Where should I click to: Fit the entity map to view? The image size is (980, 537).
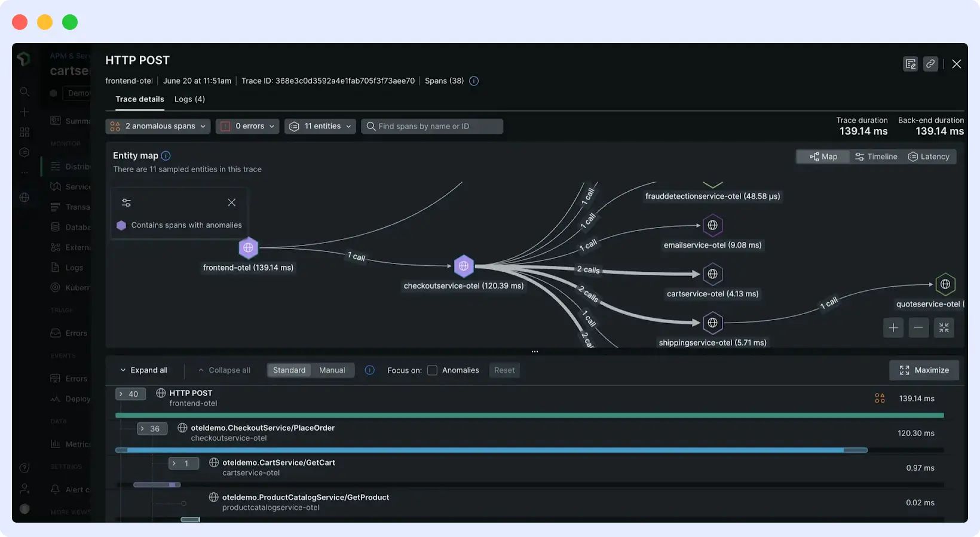(944, 327)
